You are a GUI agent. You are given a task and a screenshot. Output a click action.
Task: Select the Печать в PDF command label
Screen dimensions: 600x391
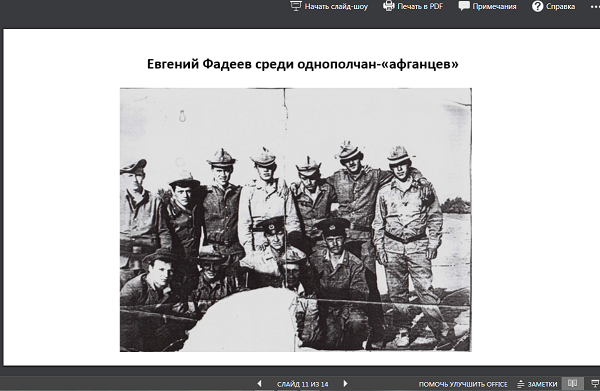click(x=420, y=7)
